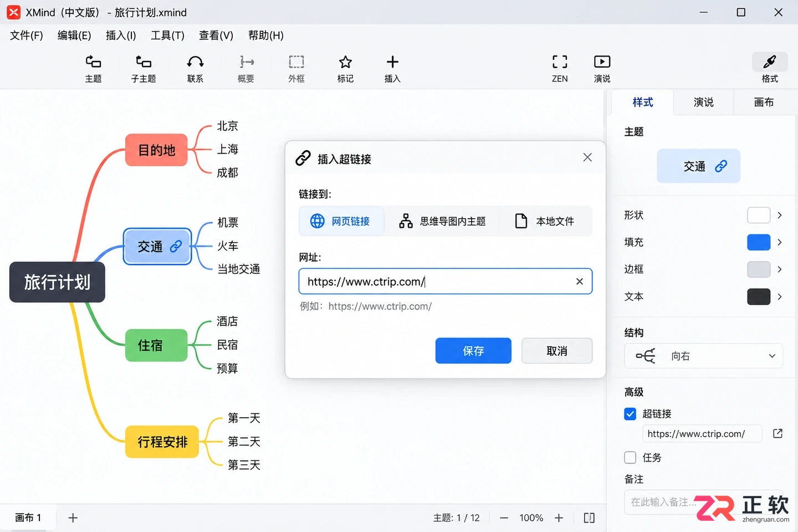Expand the 形状 shape options chevron
The width and height of the screenshot is (798, 532).
[780, 215]
